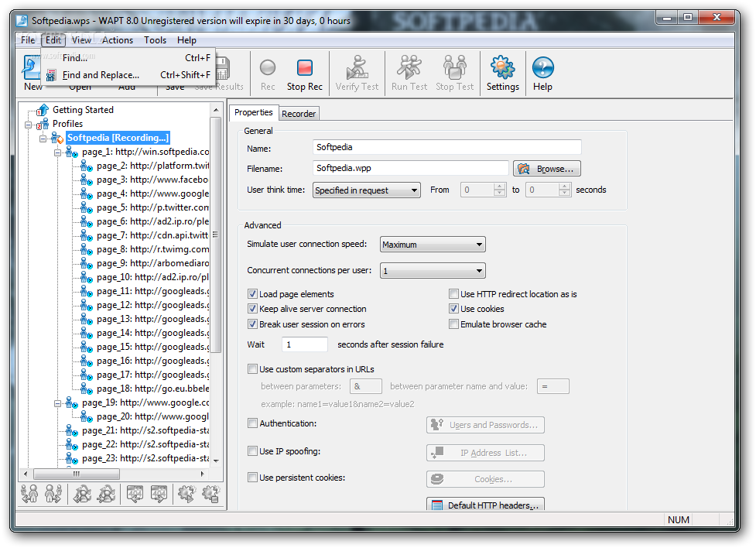The height and width of the screenshot is (548, 756).
Task: Click the Rec toolbar button
Action: pos(268,74)
